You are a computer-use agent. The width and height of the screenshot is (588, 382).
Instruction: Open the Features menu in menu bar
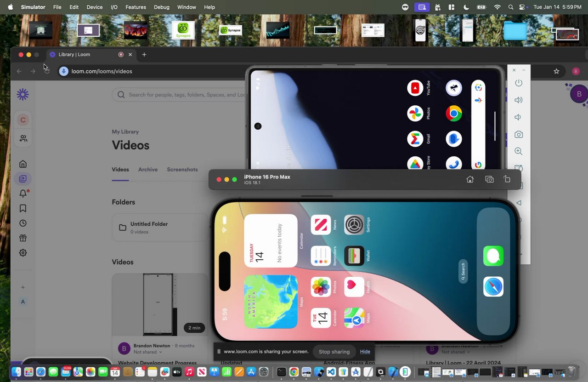pyautogui.click(x=136, y=7)
